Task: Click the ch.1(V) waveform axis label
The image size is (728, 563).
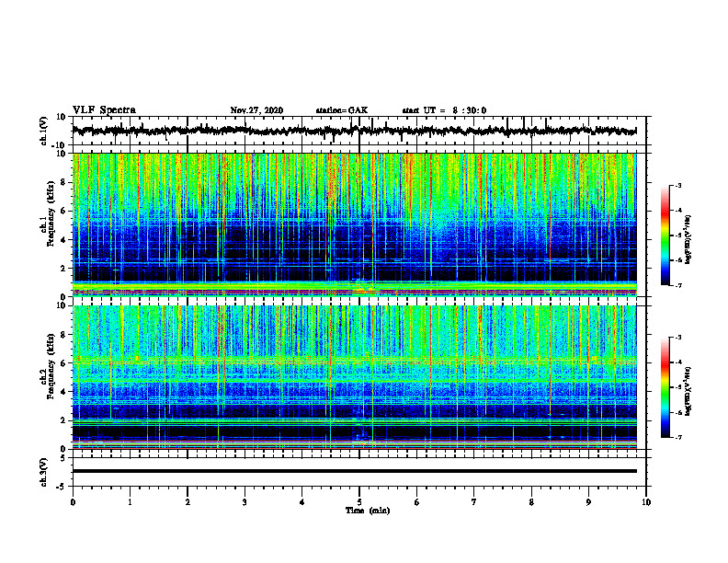Action: point(44,131)
